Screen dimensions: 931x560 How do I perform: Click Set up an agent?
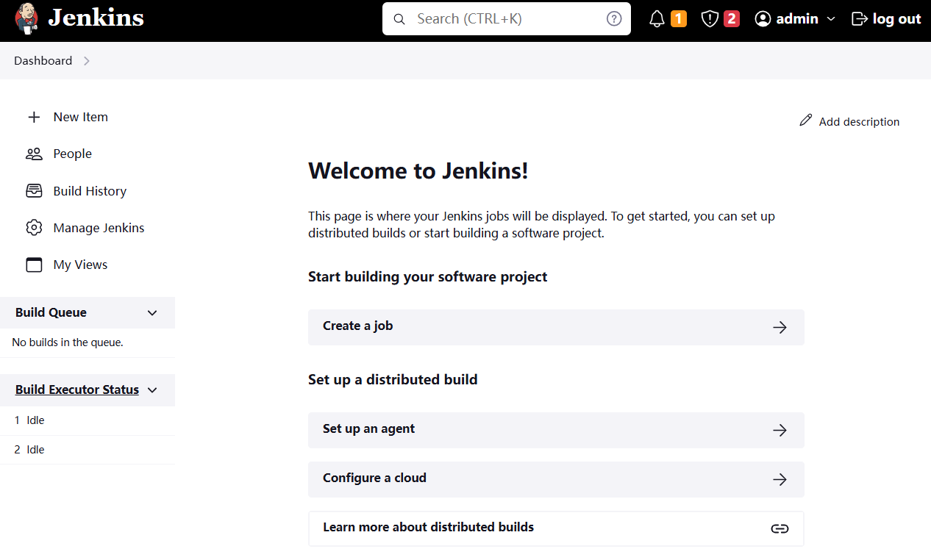pyautogui.click(x=556, y=430)
